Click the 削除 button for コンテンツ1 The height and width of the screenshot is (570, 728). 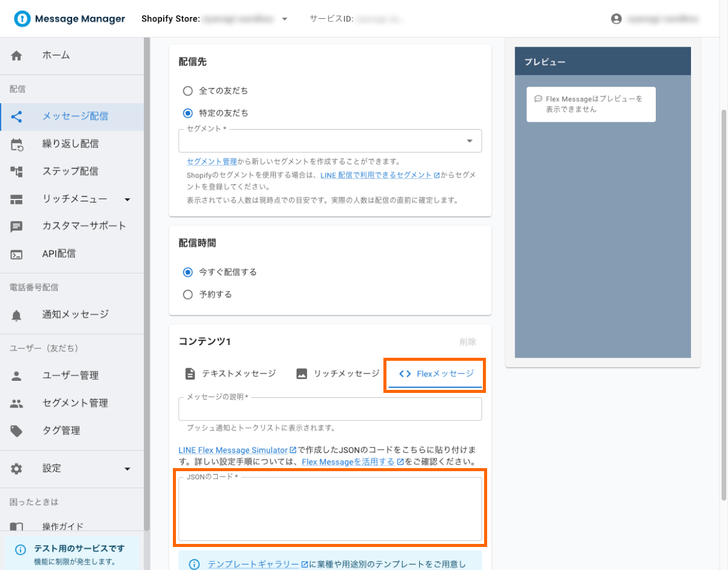[x=468, y=342]
